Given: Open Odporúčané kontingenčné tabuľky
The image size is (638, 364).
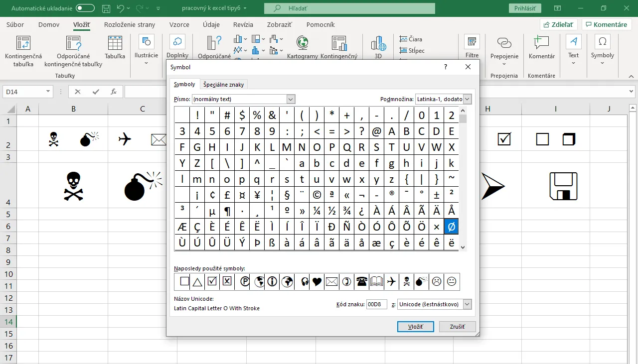Looking at the screenshot, I should [x=73, y=51].
